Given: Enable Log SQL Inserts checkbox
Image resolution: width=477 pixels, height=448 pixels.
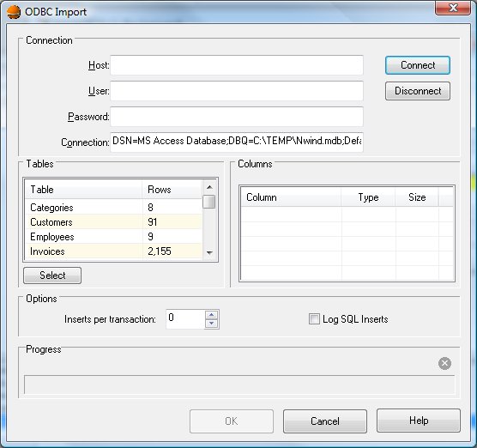Looking at the screenshot, I should pyautogui.click(x=314, y=319).
